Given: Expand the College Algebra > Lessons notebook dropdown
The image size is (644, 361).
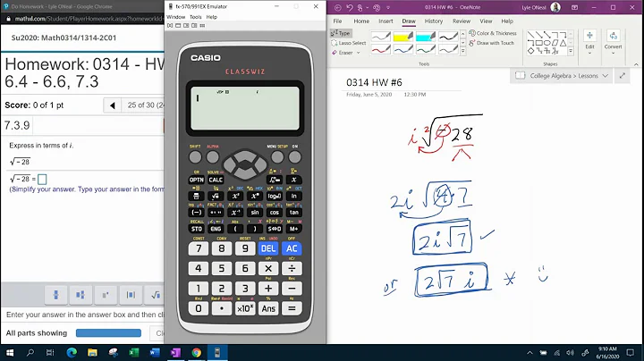Looking at the screenshot, I should point(605,76).
